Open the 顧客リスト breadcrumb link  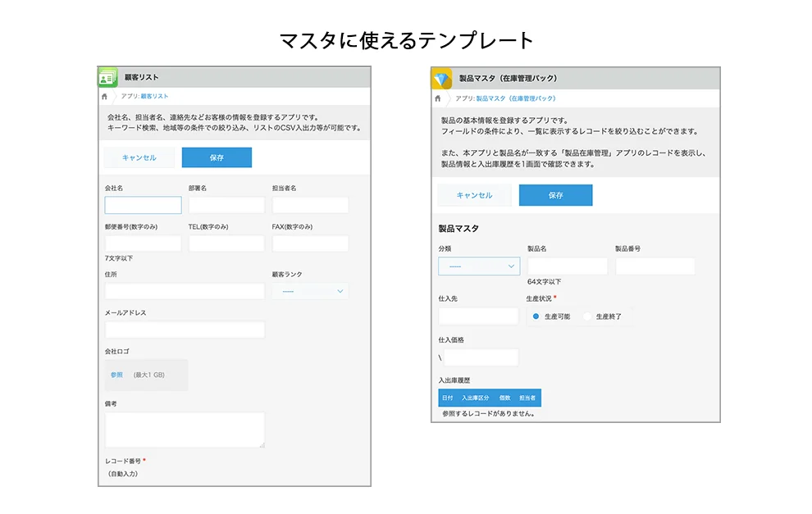[x=154, y=97]
